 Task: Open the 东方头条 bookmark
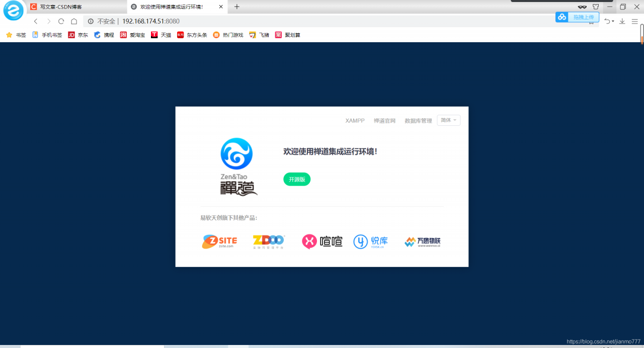point(192,35)
